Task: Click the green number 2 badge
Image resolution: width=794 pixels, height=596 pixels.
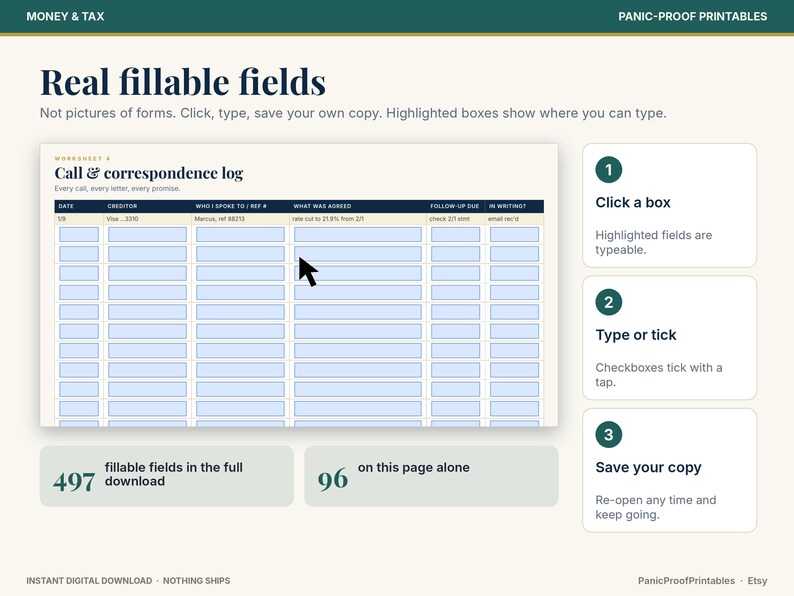Action: click(609, 302)
